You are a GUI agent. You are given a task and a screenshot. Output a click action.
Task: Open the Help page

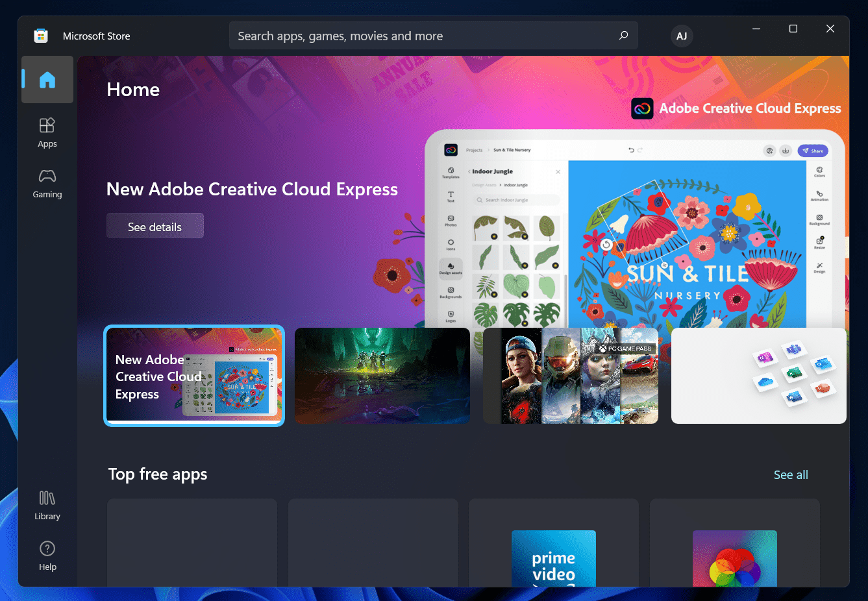tap(47, 556)
